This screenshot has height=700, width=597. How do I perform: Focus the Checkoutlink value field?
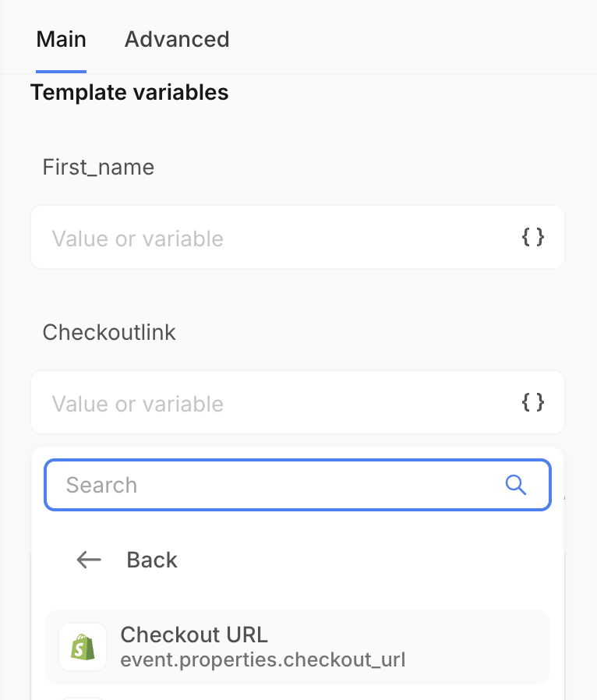(x=273, y=403)
